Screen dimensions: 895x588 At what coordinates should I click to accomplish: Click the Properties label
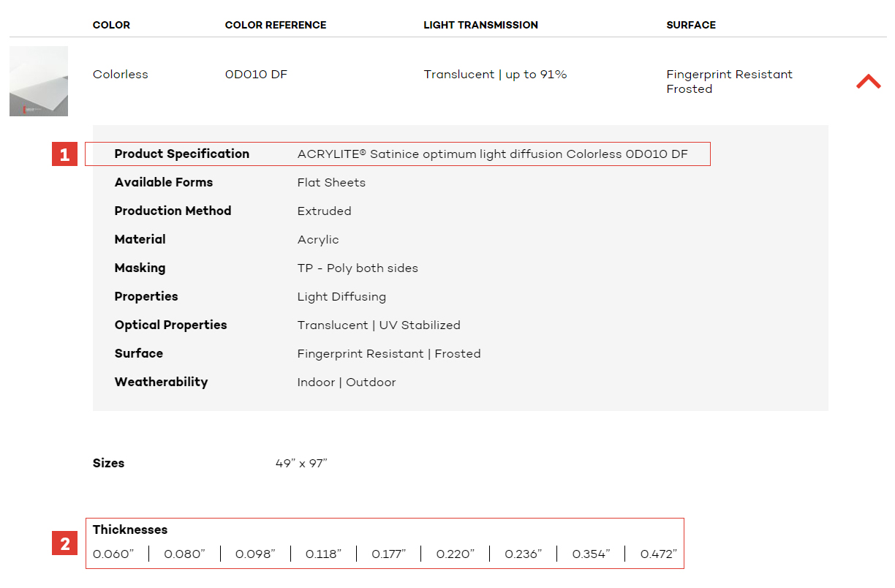(x=146, y=296)
